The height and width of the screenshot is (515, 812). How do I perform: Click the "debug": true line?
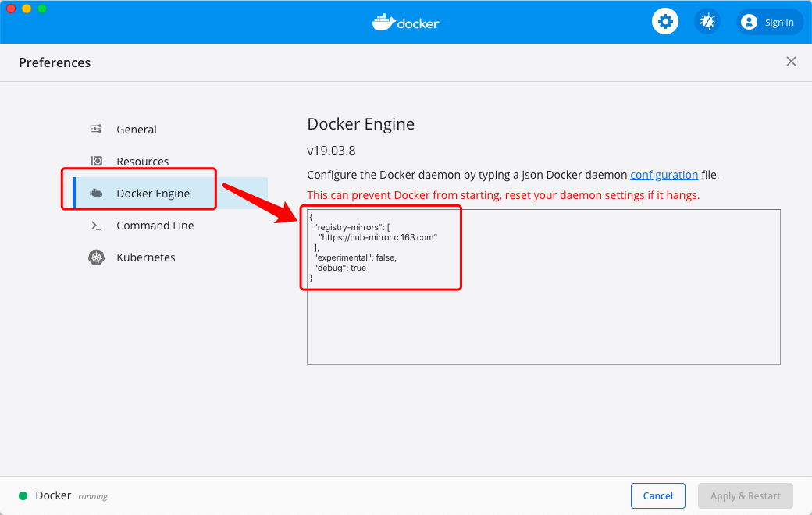340,268
